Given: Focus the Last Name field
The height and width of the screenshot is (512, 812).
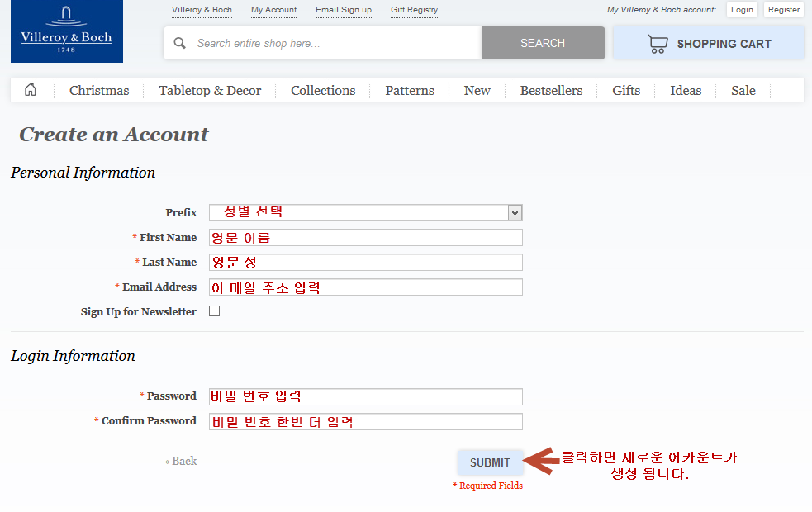Looking at the screenshot, I should [366, 263].
